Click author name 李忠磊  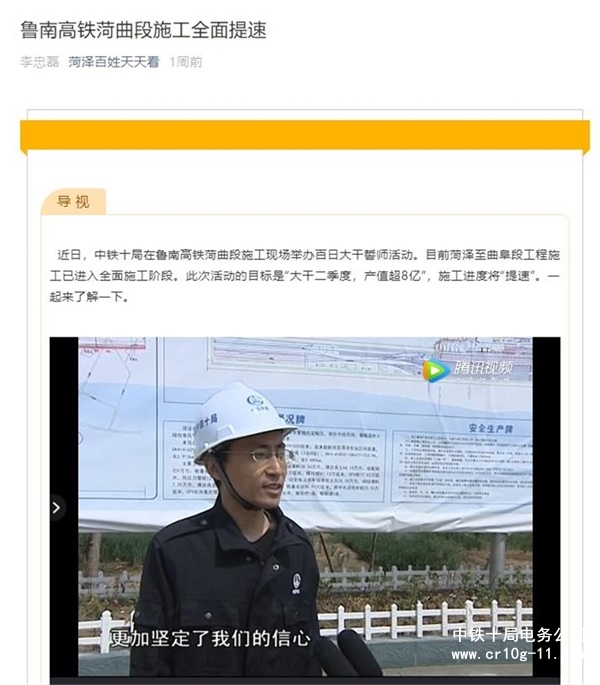click(x=39, y=62)
